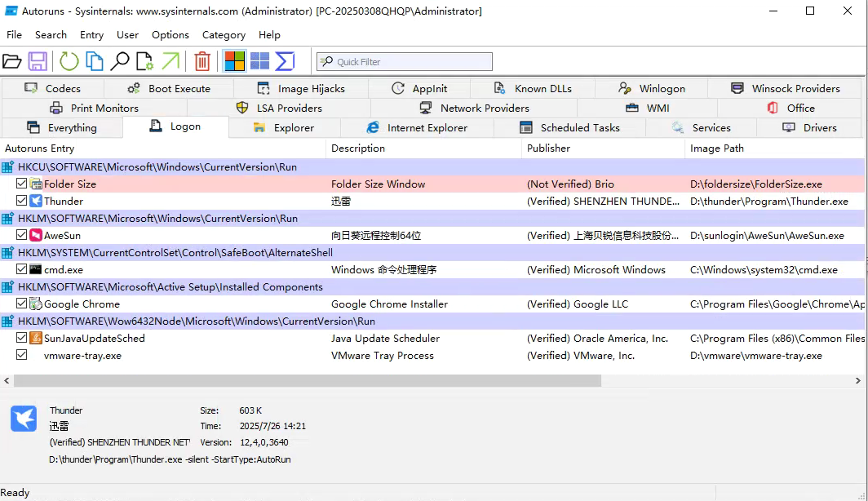Viewport: 868px width, 501px height.
Task: Click registry icon of Wow6432Node Run key
Action: [8, 321]
